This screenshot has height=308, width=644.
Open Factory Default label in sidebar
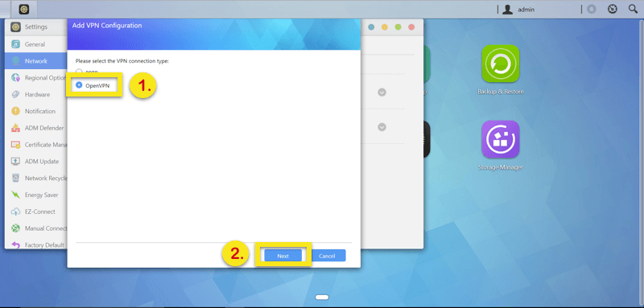tap(44, 245)
